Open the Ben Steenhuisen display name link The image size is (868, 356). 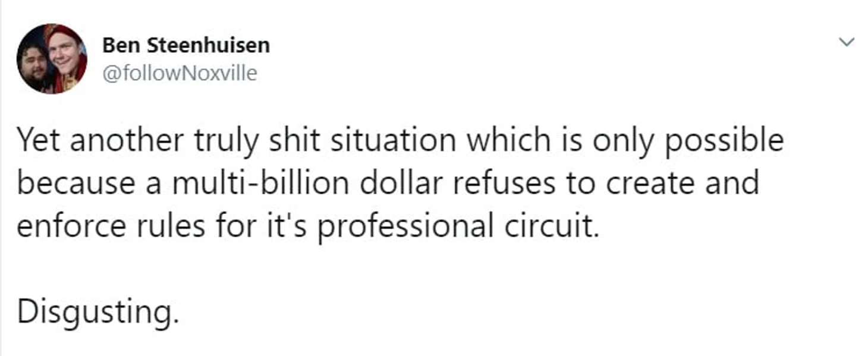186,45
